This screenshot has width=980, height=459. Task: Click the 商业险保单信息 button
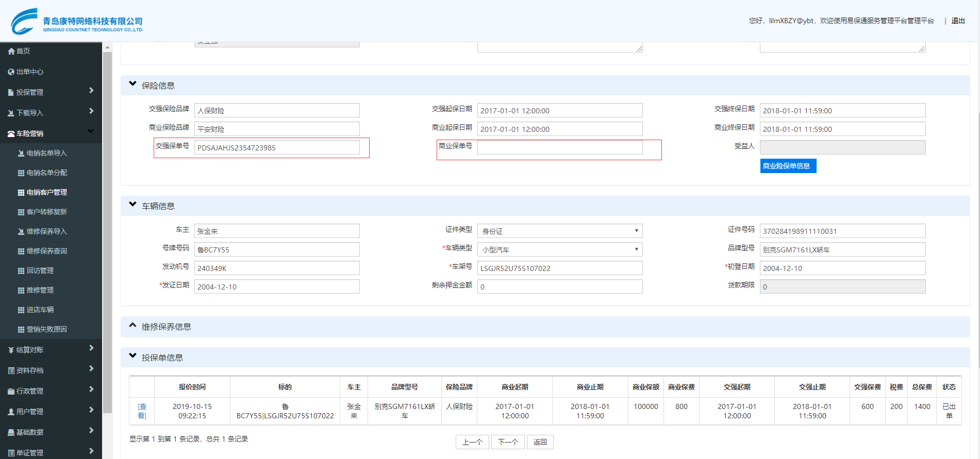pos(788,166)
